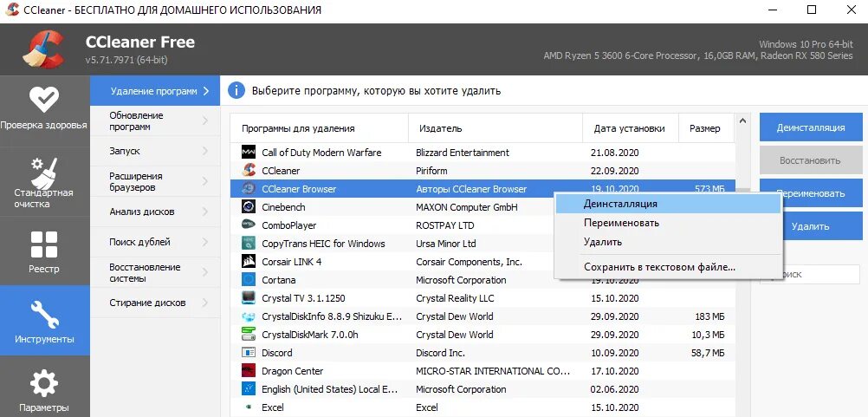
Task: Click the English Local Experience Pack icon
Action: pyautogui.click(x=249, y=389)
